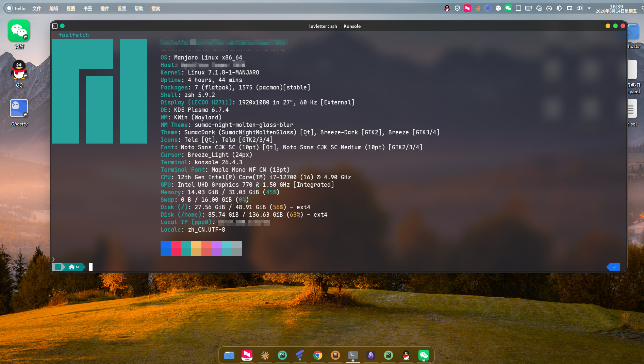Image resolution: width=644 pixels, height=364 pixels.
Task: Click the terminal cursor at the prompt
Action: [x=91, y=267]
